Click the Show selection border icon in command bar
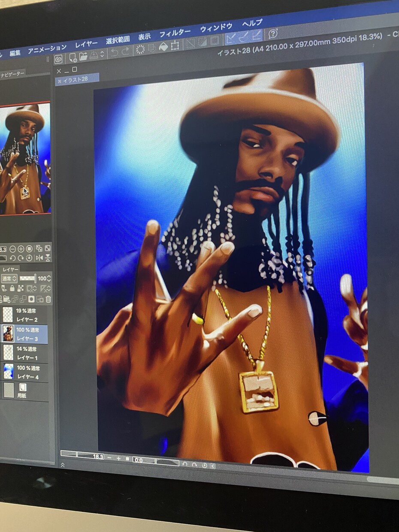The height and width of the screenshot is (532, 399). (x=214, y=40)
